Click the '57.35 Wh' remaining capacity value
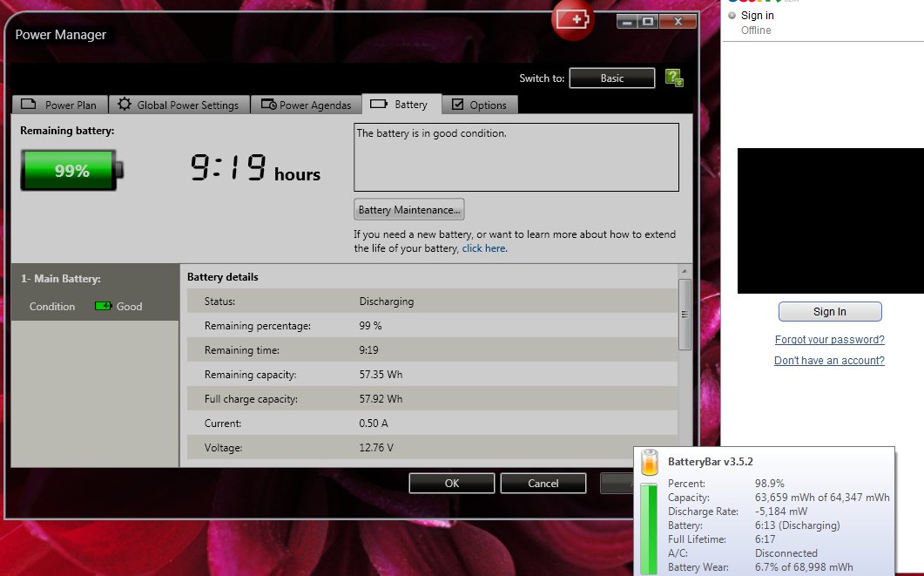 point(381,375)
